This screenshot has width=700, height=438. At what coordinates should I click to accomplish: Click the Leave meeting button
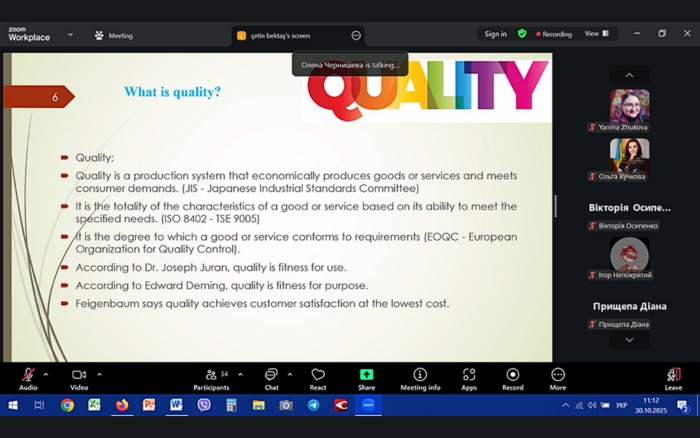tap(673, 376)
